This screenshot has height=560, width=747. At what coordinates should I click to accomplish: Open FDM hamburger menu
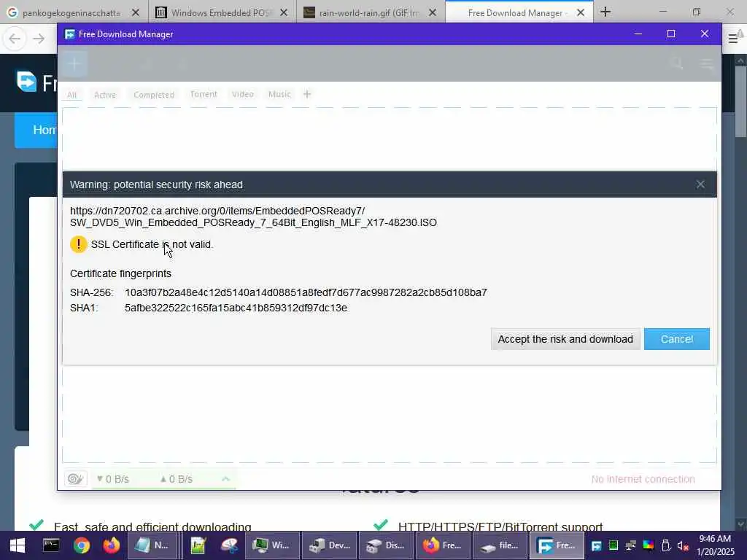[707, 63]
